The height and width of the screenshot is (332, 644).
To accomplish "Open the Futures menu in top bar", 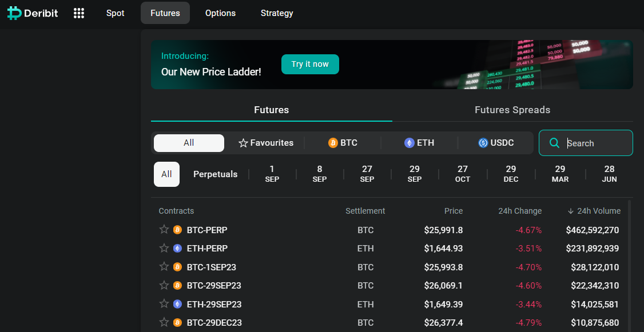I will pyautogui.click(x=165, y=13).
